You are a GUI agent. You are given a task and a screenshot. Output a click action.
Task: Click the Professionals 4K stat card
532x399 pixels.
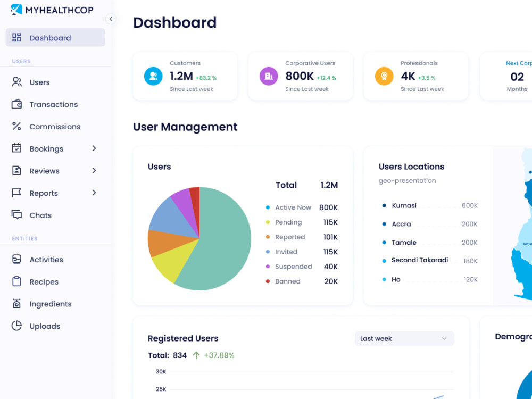click(x=416, y=76)
